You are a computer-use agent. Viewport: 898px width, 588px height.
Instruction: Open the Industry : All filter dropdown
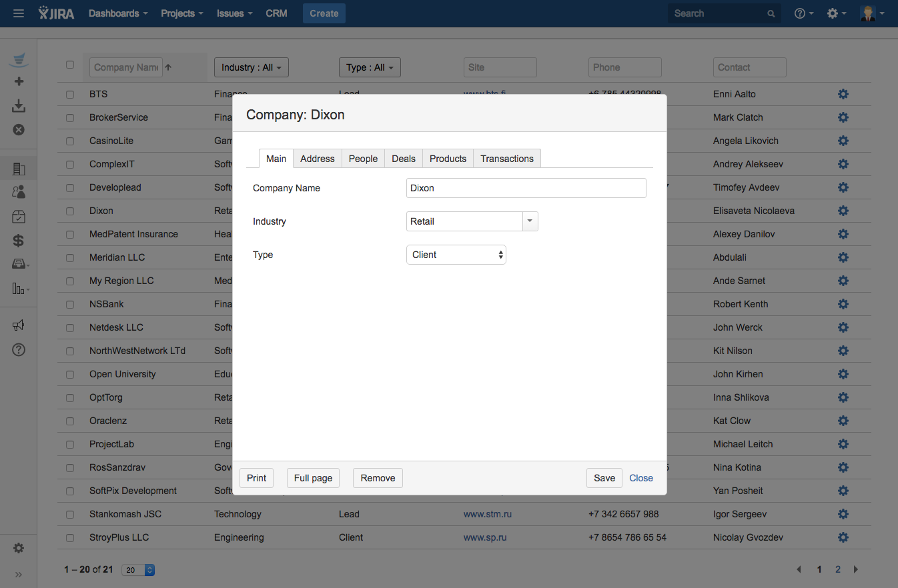[251, 67]
